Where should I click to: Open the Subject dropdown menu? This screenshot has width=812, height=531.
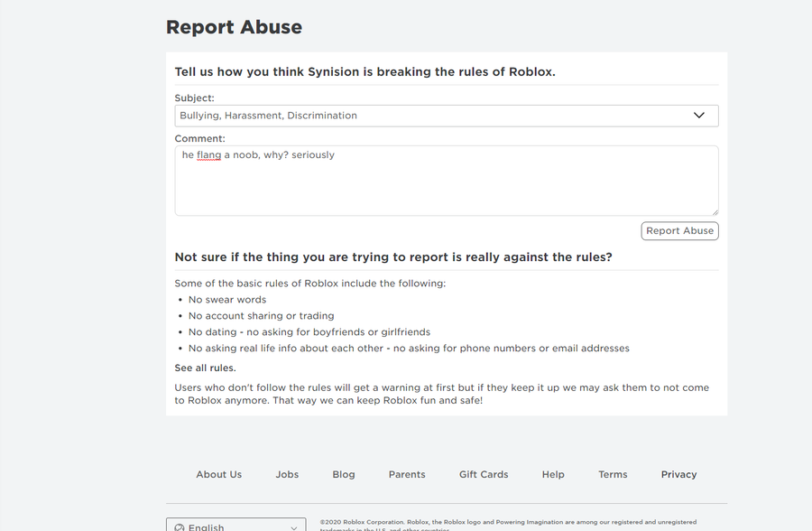click(447, 116)
